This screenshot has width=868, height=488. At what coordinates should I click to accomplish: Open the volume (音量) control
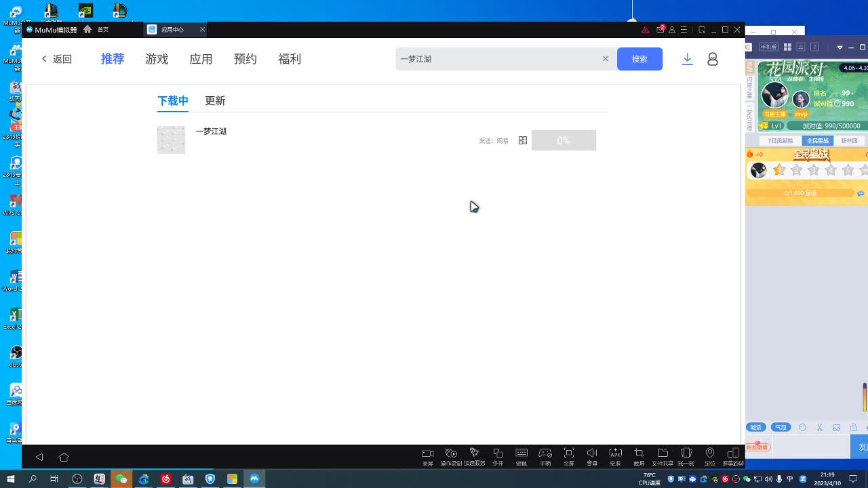tap(592, 457)
